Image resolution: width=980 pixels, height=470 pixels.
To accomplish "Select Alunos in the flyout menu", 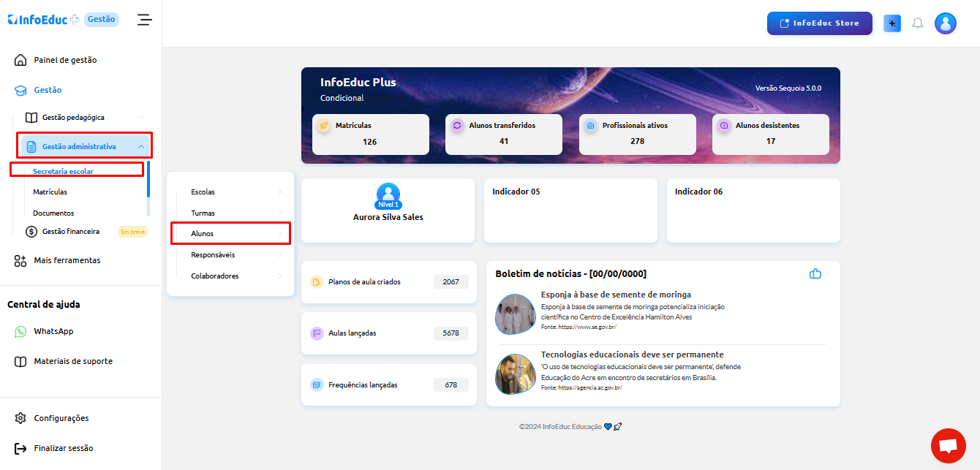I will 202,234.
